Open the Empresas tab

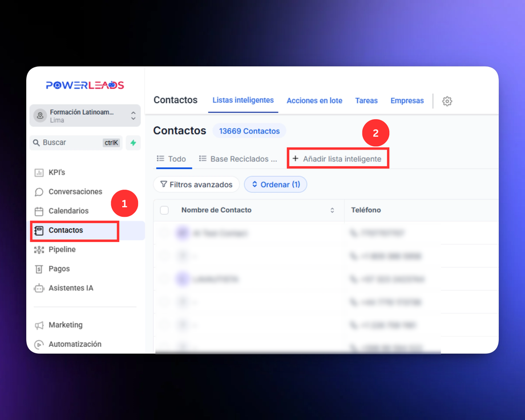click(407, 101)
